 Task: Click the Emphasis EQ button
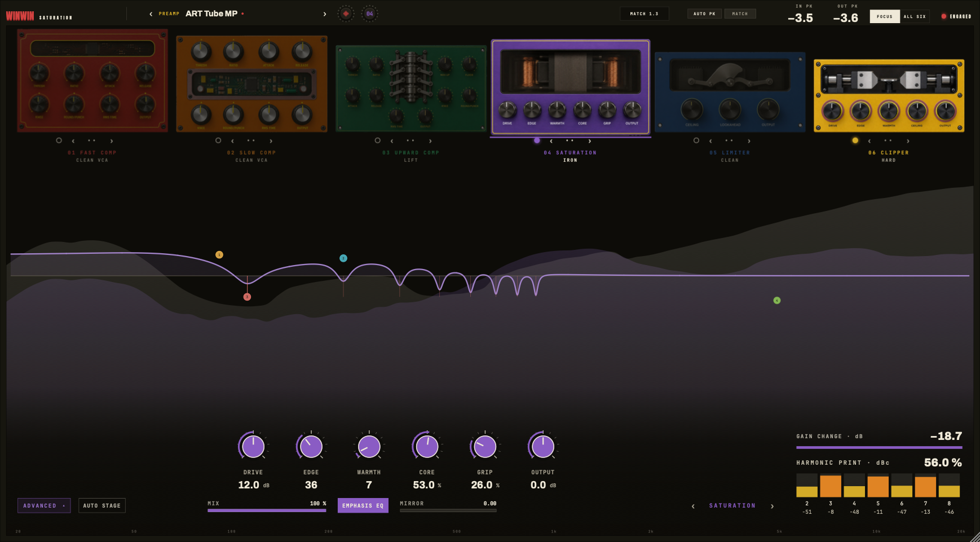(x=363, y=505)
